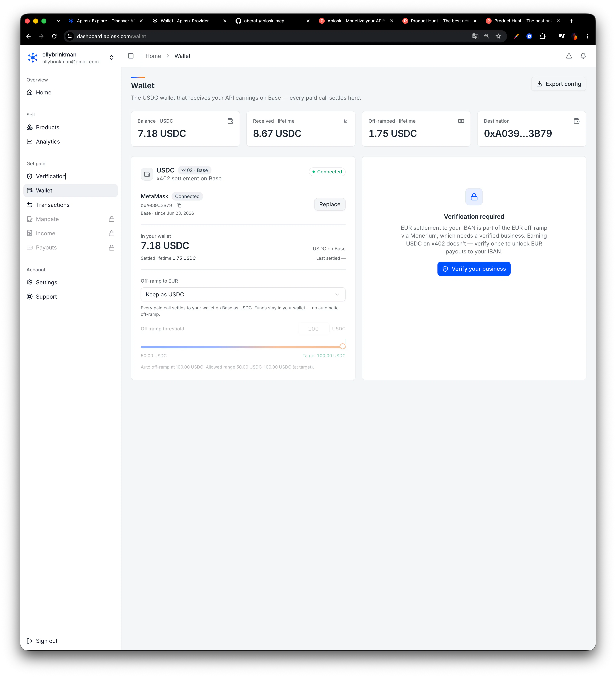
Task: Open Analytics in the sidebar
Action: coord(70,142)
